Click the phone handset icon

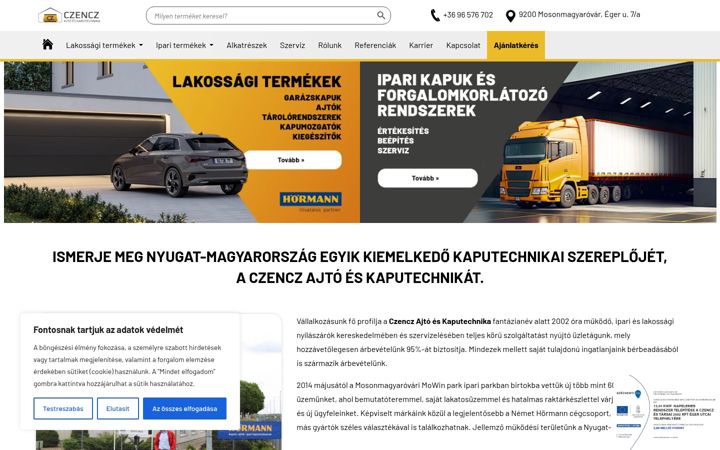[434, 15]
